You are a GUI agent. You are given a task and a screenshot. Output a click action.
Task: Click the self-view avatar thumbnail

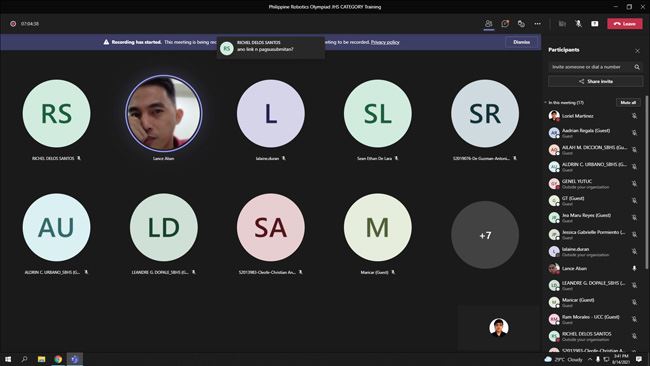coord(499,327)
